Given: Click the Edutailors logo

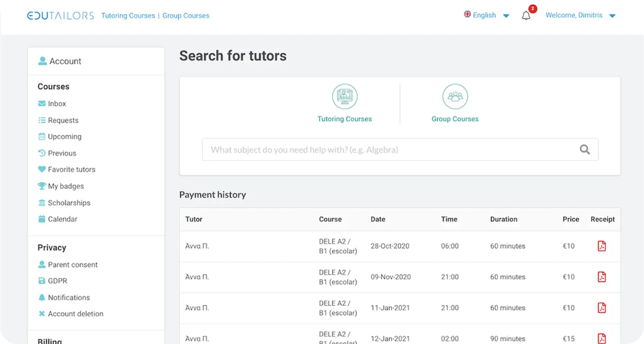Looking at the screenshot, I should coord(61,16).
